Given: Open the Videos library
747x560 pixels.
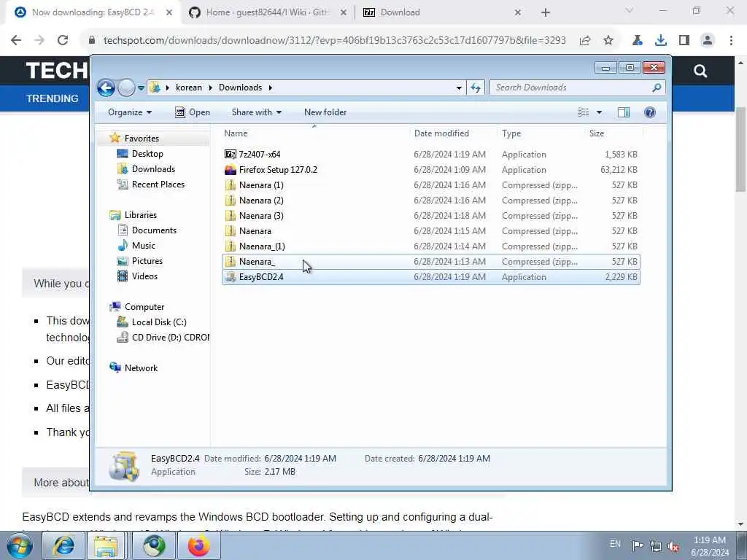Looking at the screenshot, I should [x=144, y=276].
